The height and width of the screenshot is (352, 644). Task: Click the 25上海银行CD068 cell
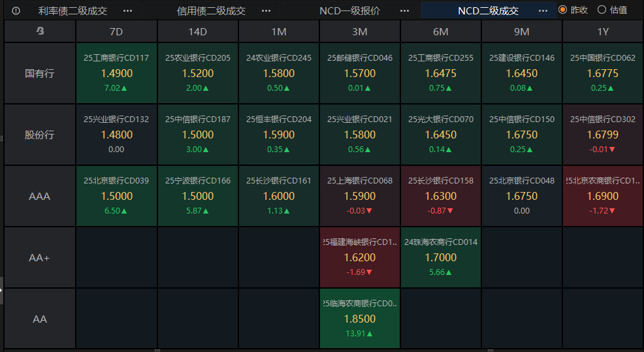click(360, 196)
